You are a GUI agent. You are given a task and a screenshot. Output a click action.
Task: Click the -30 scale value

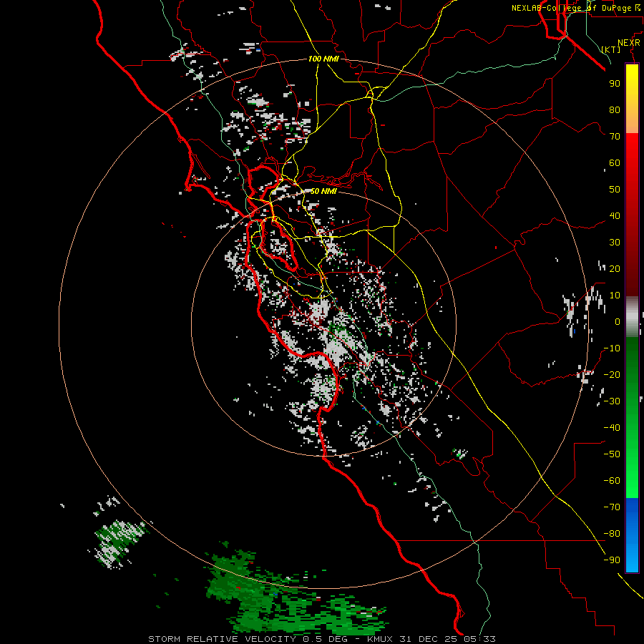point(612,401)
